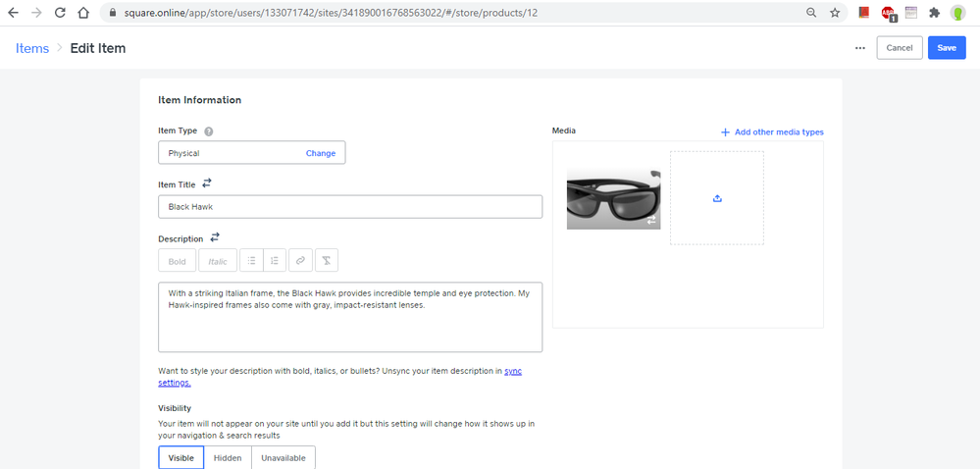The width and height of the screenshot is (980, 469).
Task: Click Change to pick another item type
Action: pyautogui.click(x=321, y=153)
